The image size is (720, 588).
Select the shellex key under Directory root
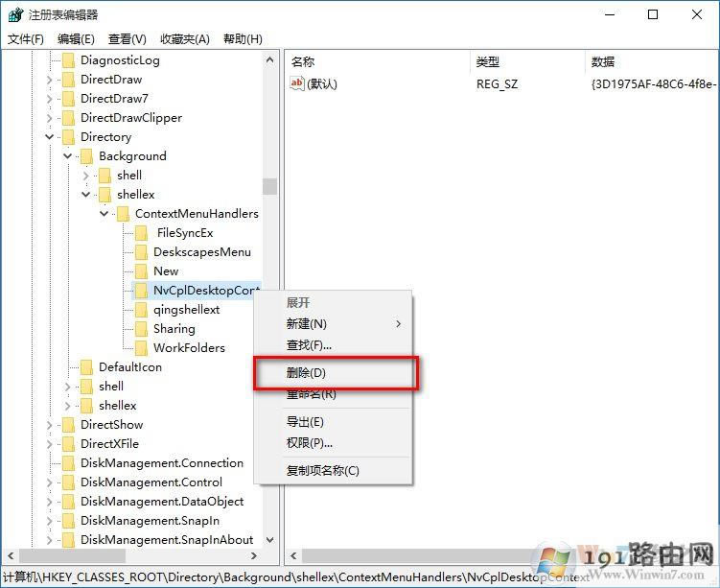pyautogui.click(x=118, y=406)
